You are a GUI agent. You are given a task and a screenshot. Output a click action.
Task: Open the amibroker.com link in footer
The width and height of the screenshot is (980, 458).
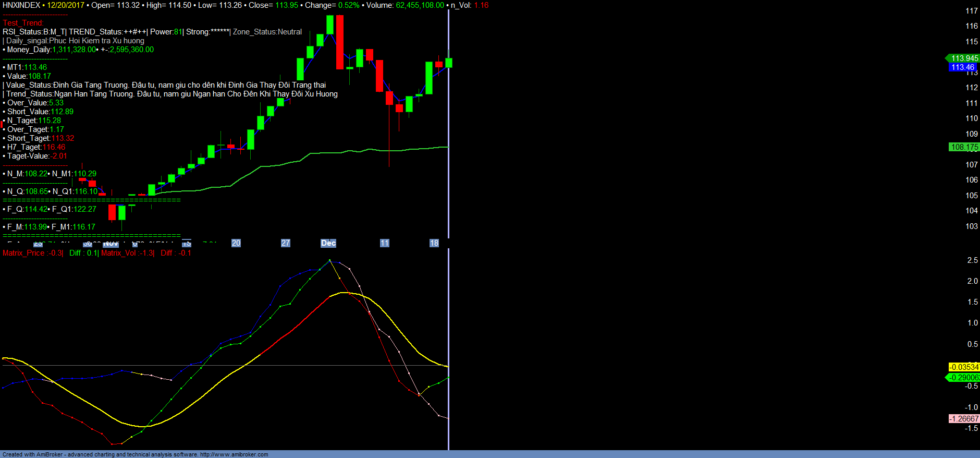pos(234,454)
